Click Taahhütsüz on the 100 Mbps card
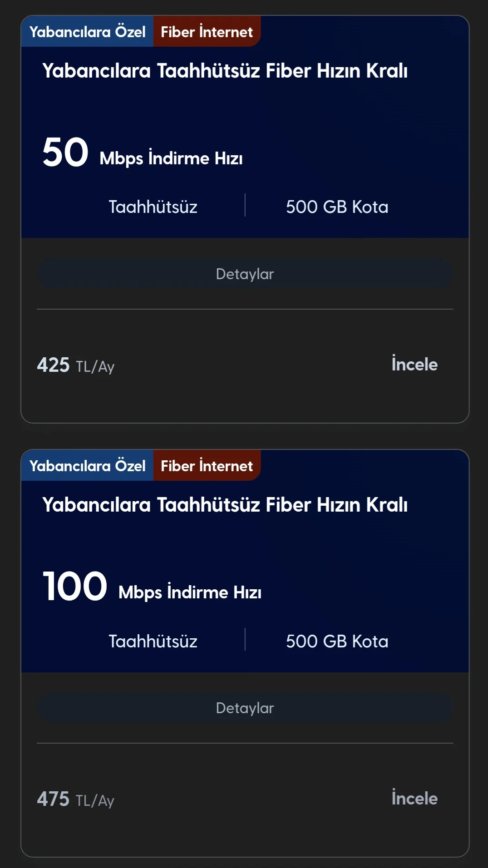The height and width of the screenshot is (868, 488). click(153, 641)
